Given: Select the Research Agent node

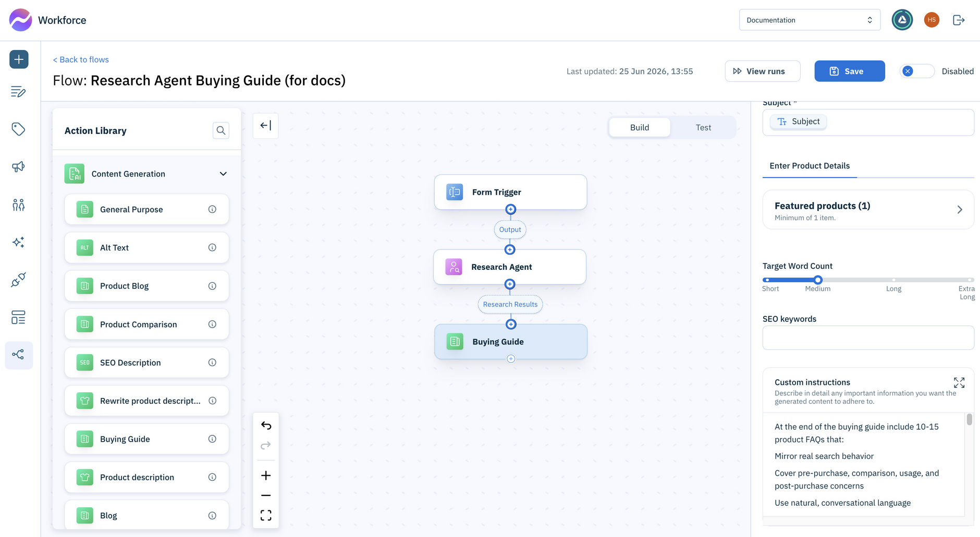Looking at the screenshot, I should pos(510,267).
